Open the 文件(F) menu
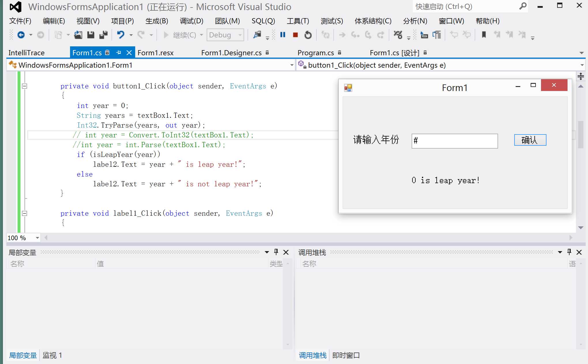 point(20,21)
